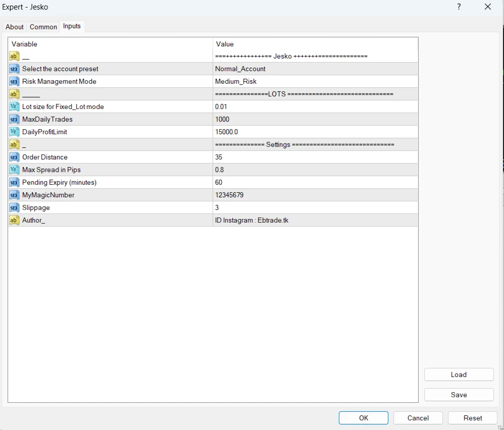504x430 pixels.
Task: Click the Save button
Action: click(x=459, y=394)
